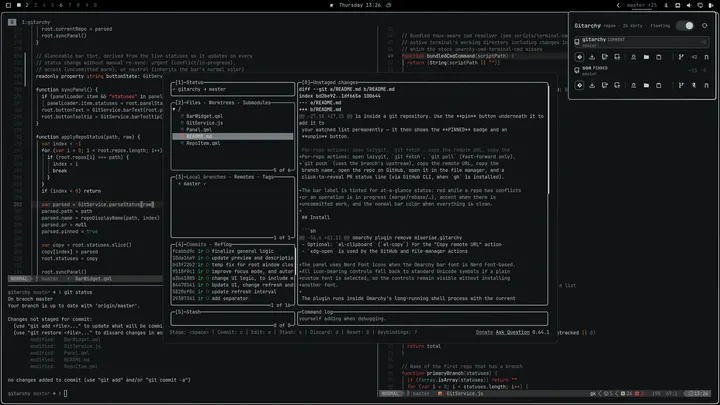Switch to the Worktrees tab
This screenshot has width=720, height=405.
pyautogui.click(x=221, y=102)
